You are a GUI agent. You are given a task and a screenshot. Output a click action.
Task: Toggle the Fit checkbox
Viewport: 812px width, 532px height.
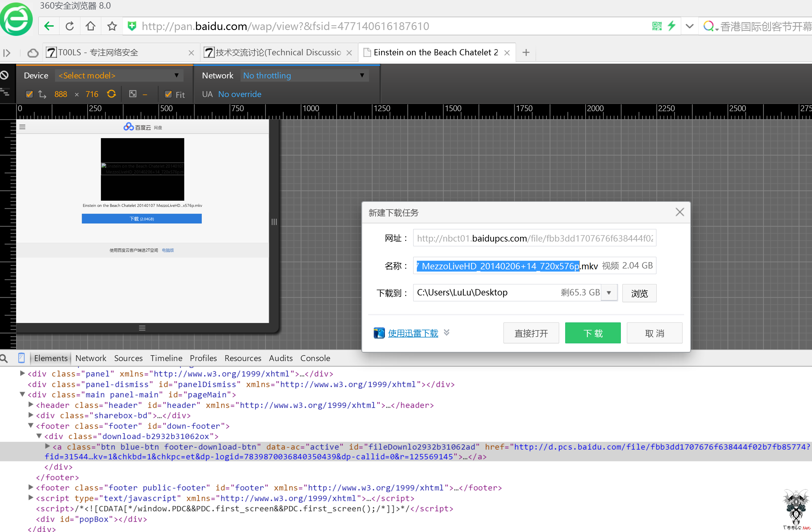coord(168,94)
